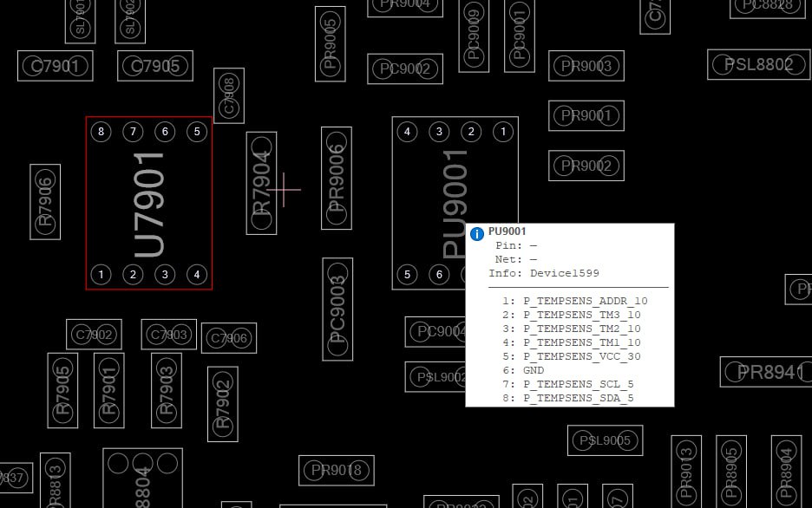Select resistor R7902

pos(223,405)
